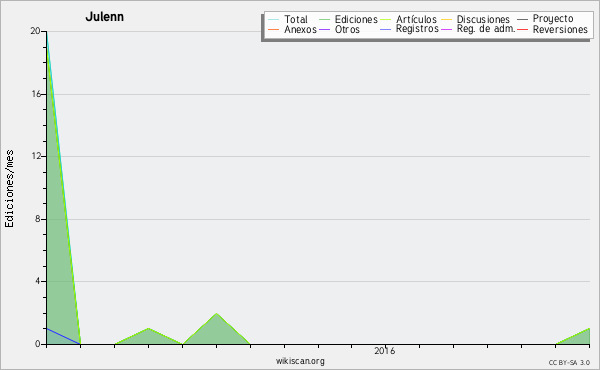
Task: Click the CC BY-SA 3.0 license text
Action: coord(569,363)
